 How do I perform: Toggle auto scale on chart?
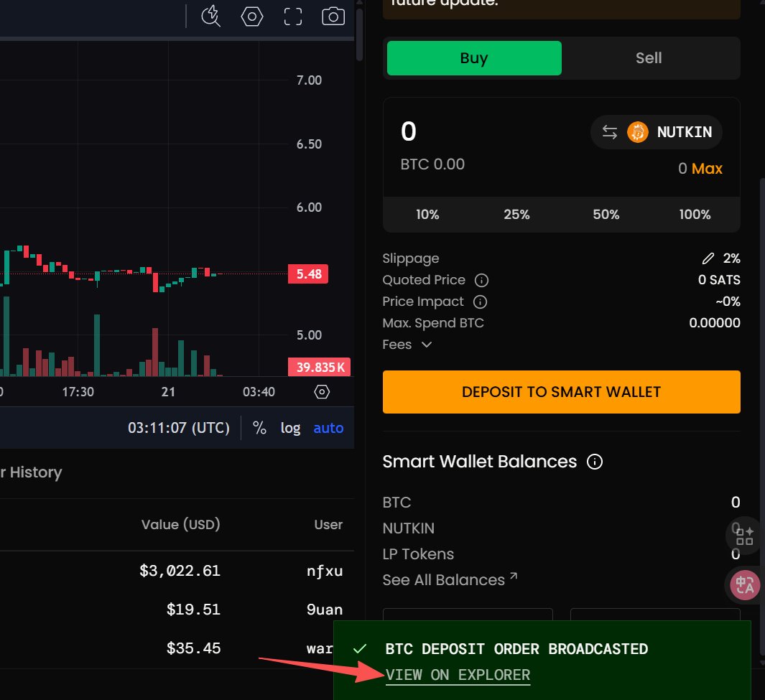328,428
